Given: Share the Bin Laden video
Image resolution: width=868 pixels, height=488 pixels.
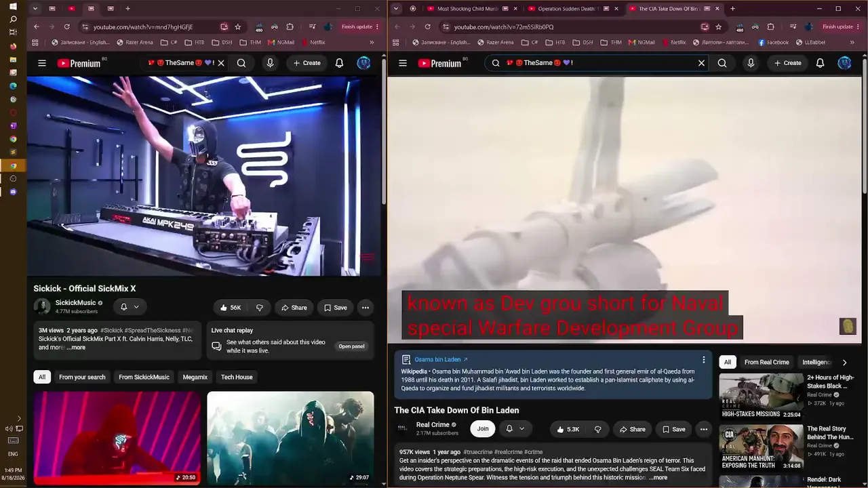Looking at the screenshot, I should click(x=632, y=429).
